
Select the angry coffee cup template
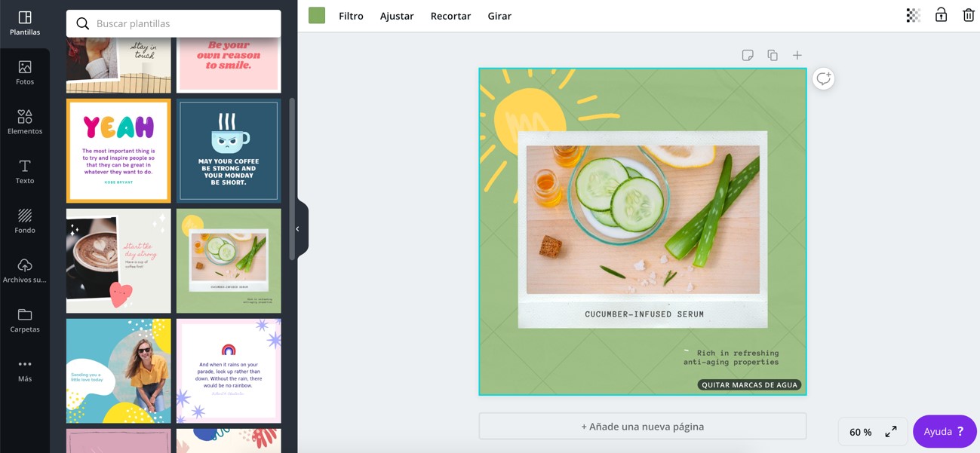[x=229, y=151]
